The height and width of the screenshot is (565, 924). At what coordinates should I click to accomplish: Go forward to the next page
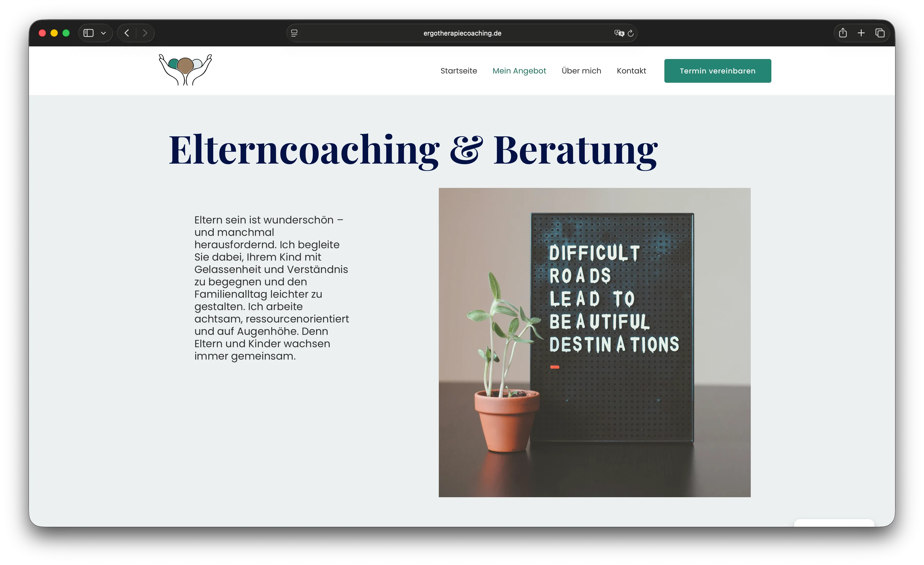pos(145,33)
